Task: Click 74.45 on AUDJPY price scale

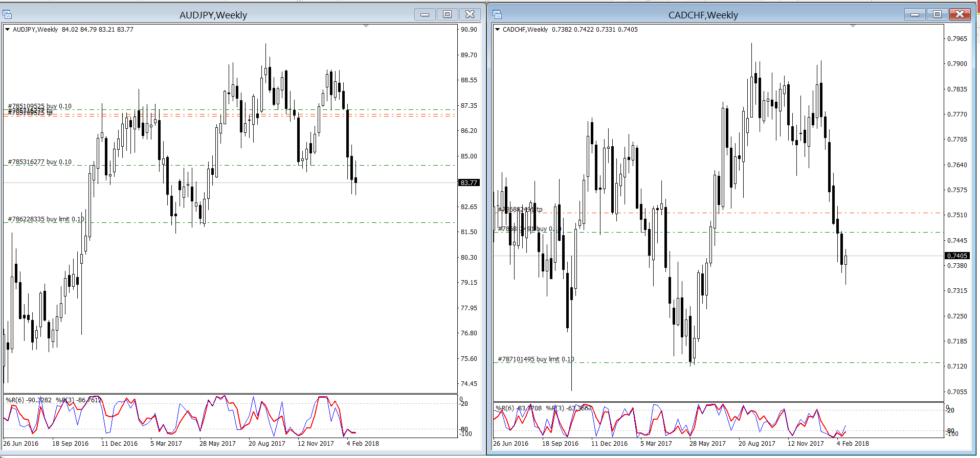Action: [x=469, y=384]
